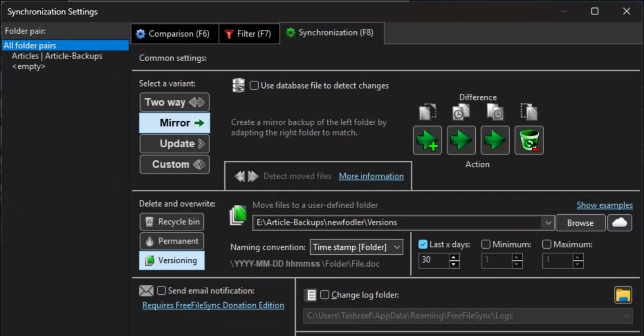This screenshot has height=336, width=644.
Task: Toggle Send email notification checkbox
Action: [x=161, y=290]
